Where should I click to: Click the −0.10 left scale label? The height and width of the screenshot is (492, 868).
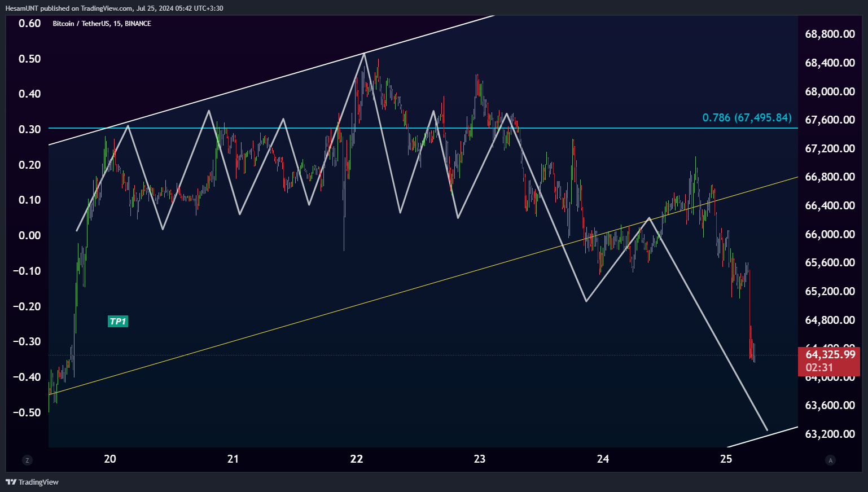point(27,271)
